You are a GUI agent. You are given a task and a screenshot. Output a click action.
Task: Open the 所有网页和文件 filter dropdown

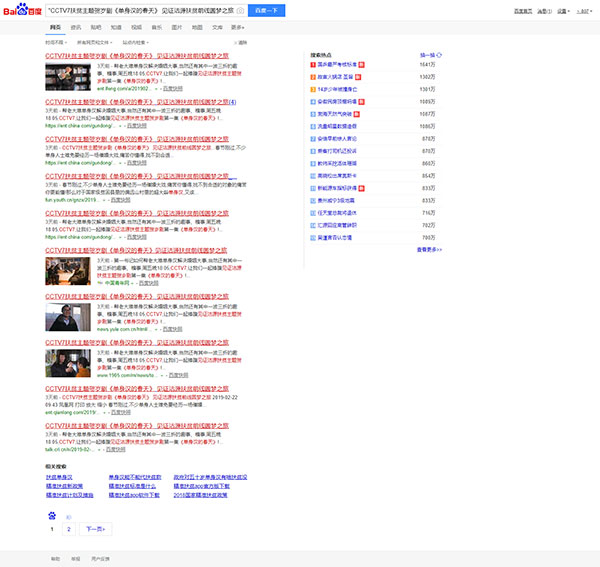click(95, 42)
